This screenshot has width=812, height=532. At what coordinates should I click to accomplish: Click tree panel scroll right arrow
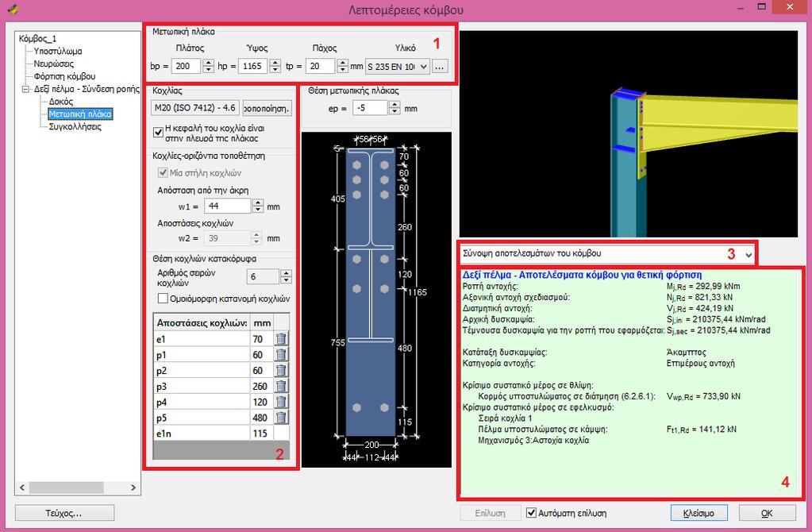[133, 488]
